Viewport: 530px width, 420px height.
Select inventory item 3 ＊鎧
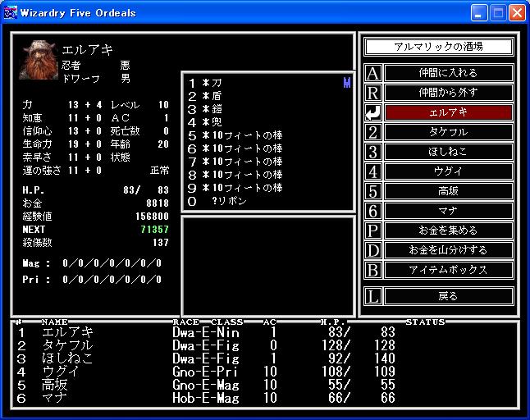pyautogui.click(x=269, y=109)
